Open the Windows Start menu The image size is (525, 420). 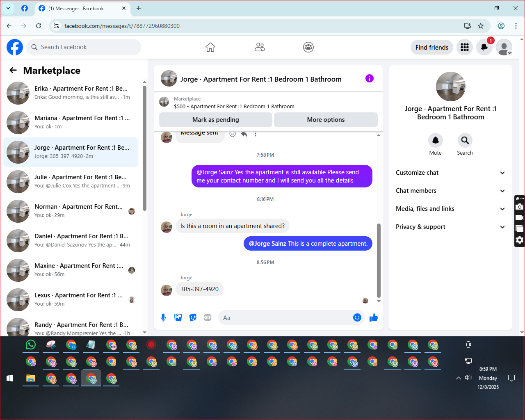coord(10,378)
